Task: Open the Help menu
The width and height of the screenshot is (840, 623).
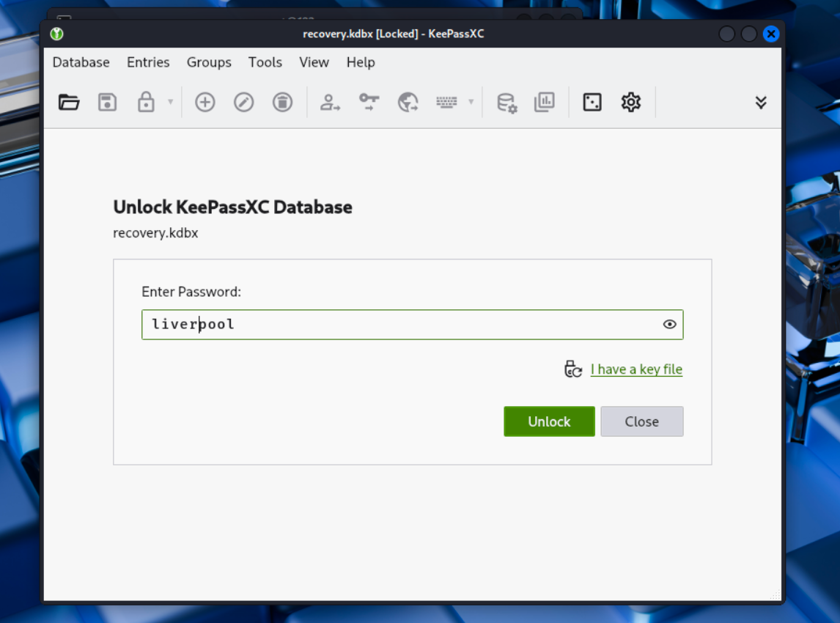Action: [x=361, y=62]
